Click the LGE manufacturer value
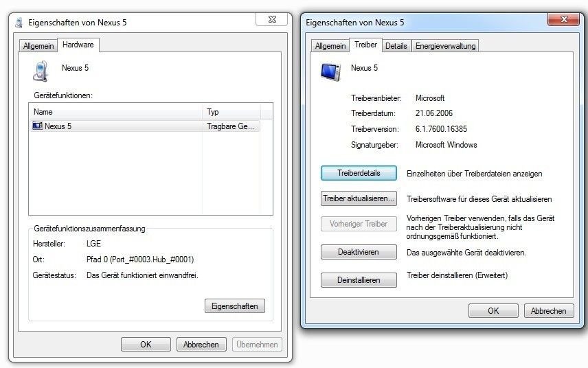588x368 pixels. coord(93,244)
